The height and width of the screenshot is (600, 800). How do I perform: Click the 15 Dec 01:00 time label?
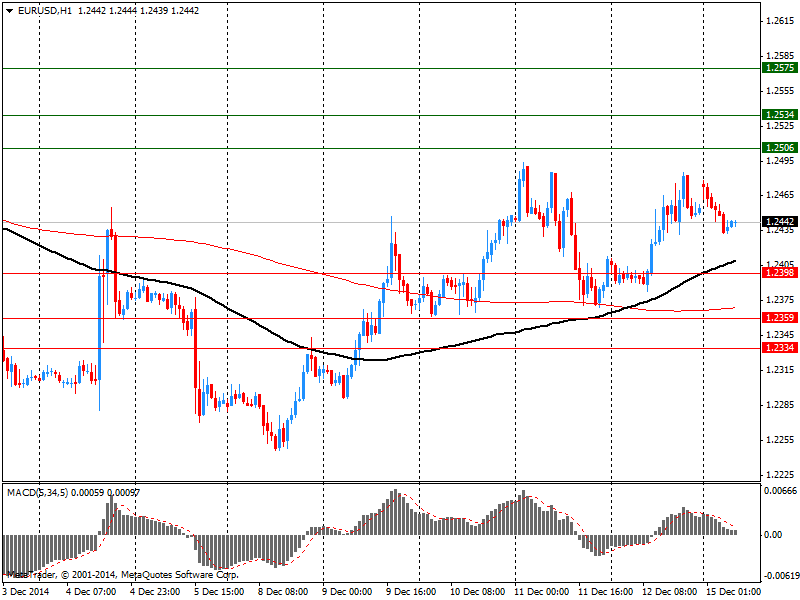[x=734, y=592]
